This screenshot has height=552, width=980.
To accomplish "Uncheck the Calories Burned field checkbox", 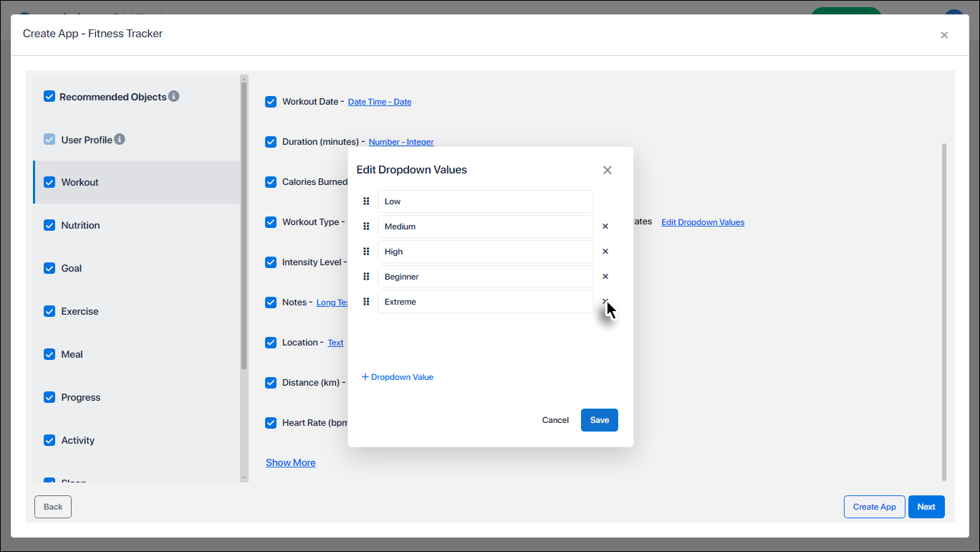I will point(271,182).
